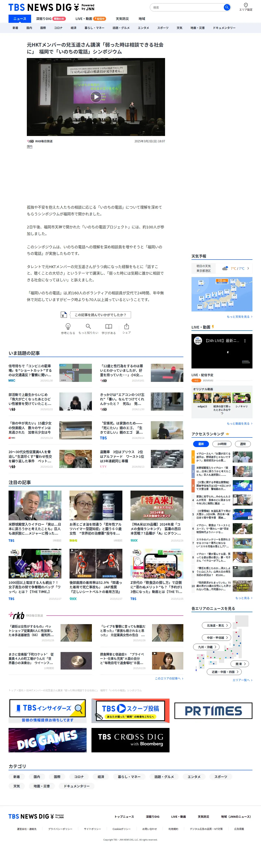Image resolution: width=261 pixels, height=868 pixels.
Task: Expand tomorrow's weather 7°C / 7°C chevron
Action: click(x=248, y=268)
